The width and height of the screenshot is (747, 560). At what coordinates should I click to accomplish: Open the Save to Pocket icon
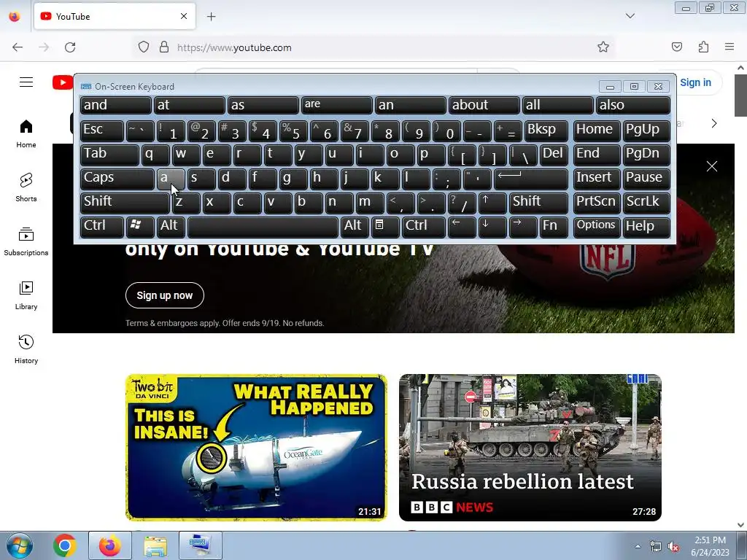[676, 47]
